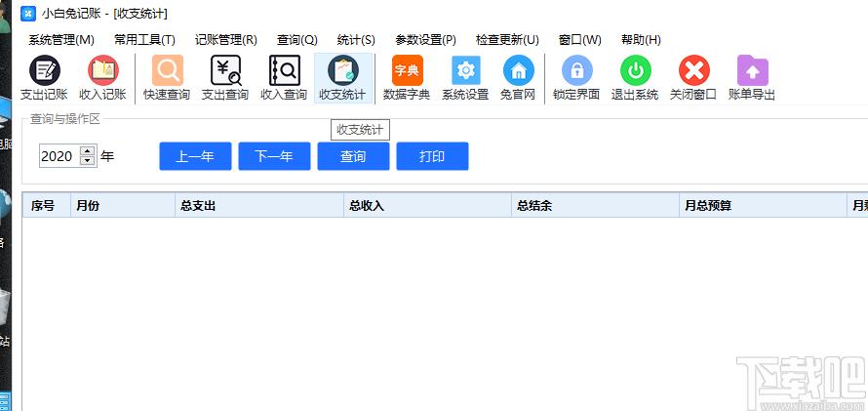The width and height of the screenshot is (868, 411).
Task: Click the 打印 print button
Action: (x=432, y=156)
